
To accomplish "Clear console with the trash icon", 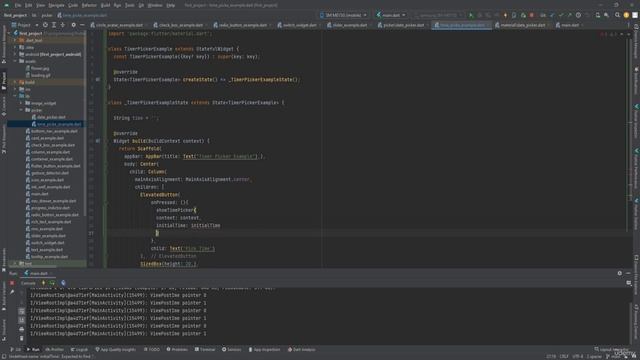I will click(22, 338).
